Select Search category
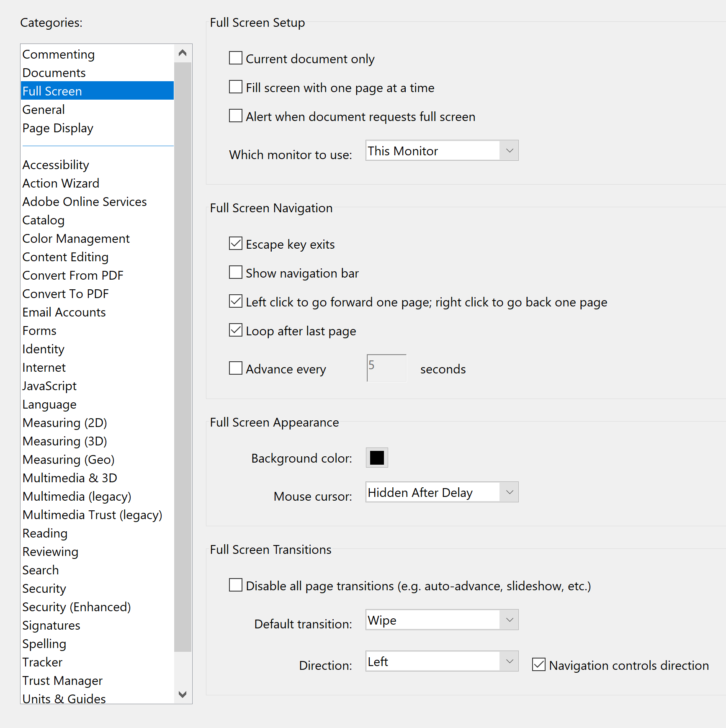This screenshot has width=726, height=728. coord(97,570)
